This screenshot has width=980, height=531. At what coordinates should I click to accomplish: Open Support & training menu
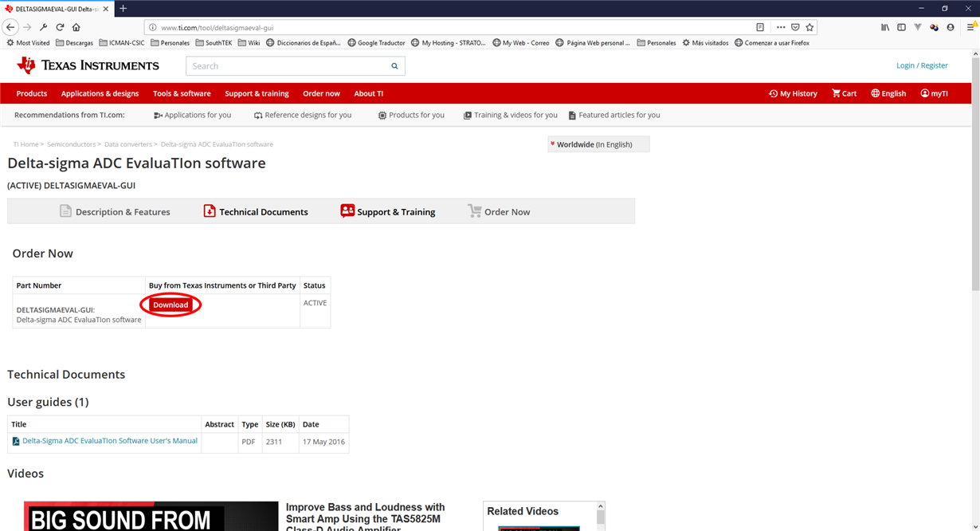tap(257, 93)
